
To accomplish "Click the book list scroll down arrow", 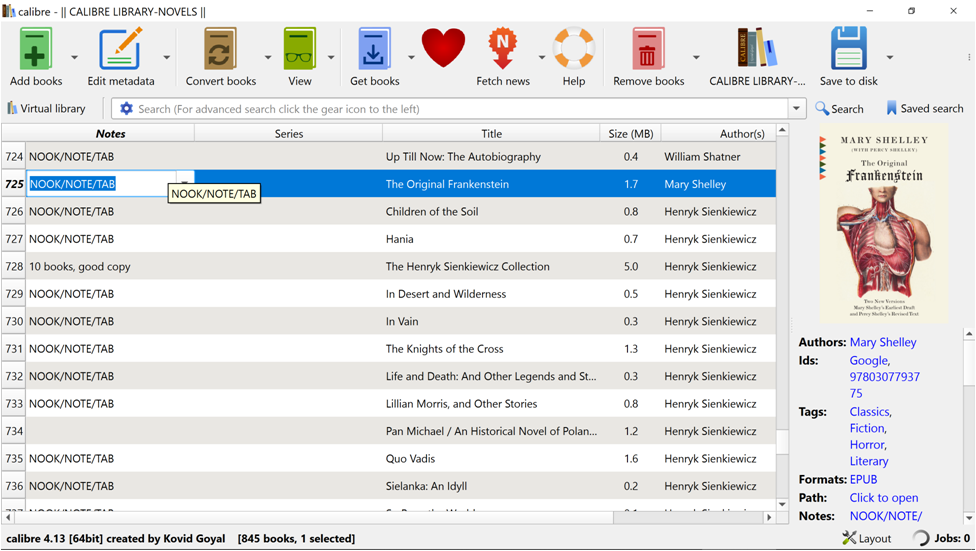I will point(782,504).
